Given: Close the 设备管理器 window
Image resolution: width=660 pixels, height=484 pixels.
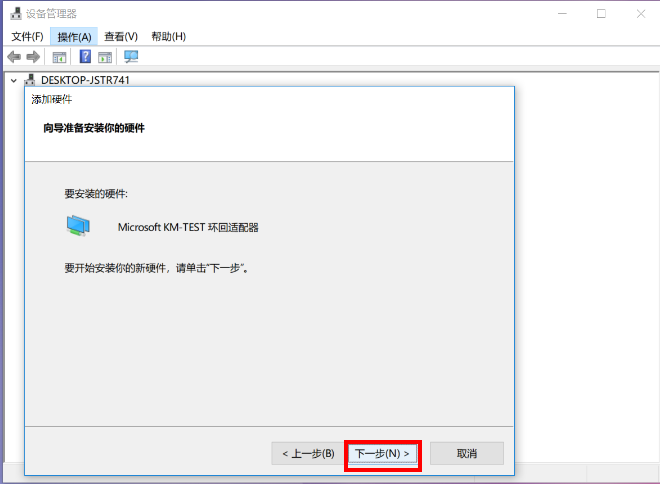Looking at the screenshot, I should (x=637, y=14).
